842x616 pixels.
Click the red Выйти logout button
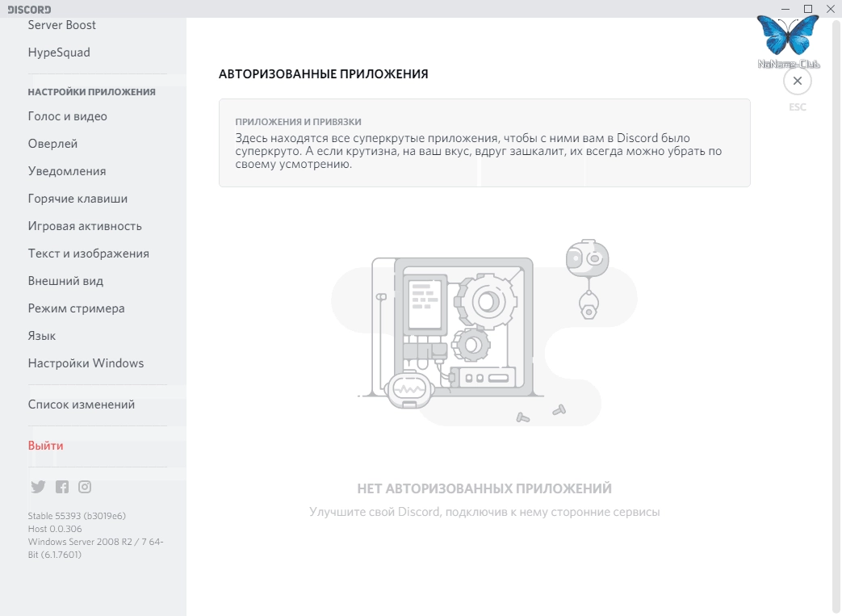pyautogui.click(x=46, y=446)
